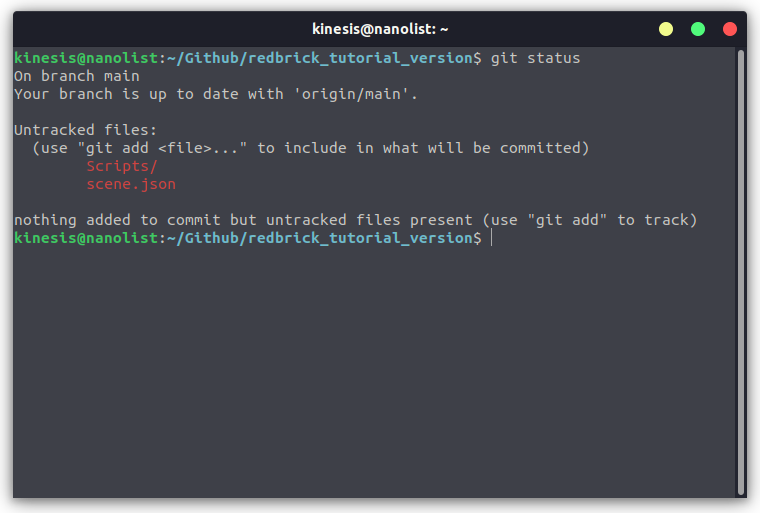Click the quoted "git add" text on the bottom message
The height and width of the screenshot is (513, 760).
point(567,220)
